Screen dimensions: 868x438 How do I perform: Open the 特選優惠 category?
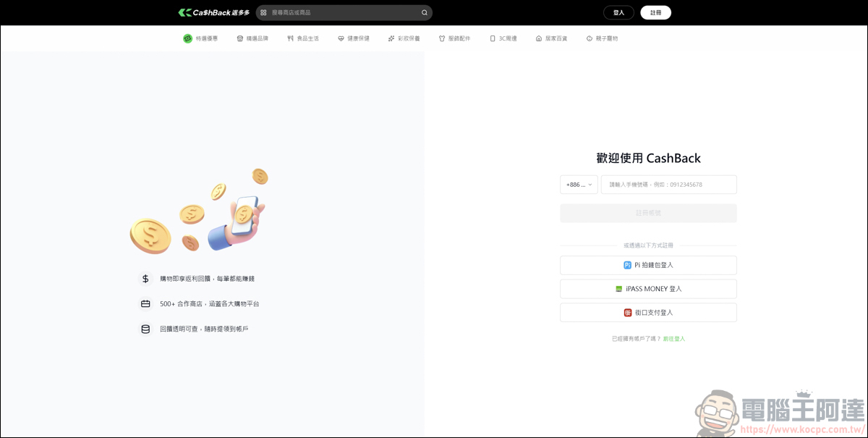point(200,38)
